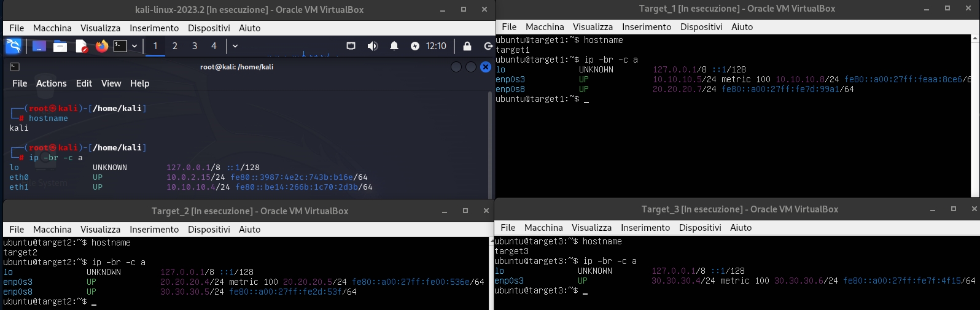This screenshot has height=310, width=980.
Task: Open Actions menu in Kali terminal
Action: 51,83
